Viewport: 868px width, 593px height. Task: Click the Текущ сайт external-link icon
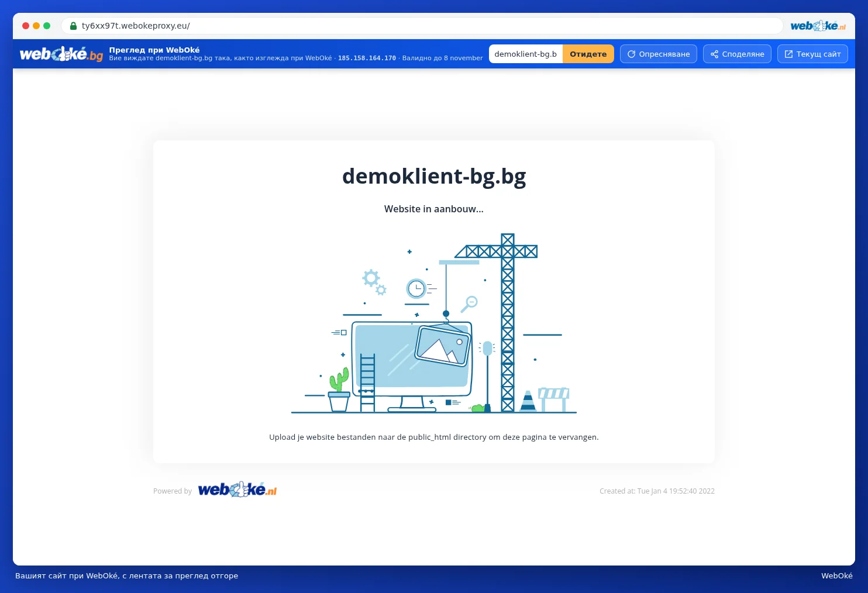pos(788,54)
